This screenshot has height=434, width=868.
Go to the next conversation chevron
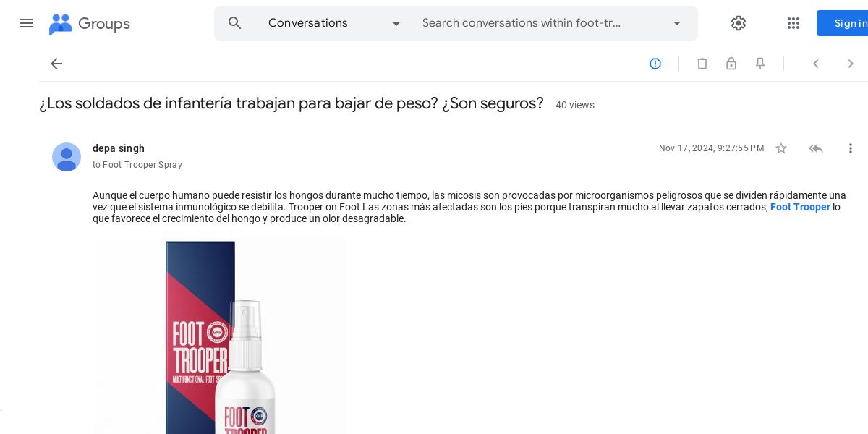(851, 64)
